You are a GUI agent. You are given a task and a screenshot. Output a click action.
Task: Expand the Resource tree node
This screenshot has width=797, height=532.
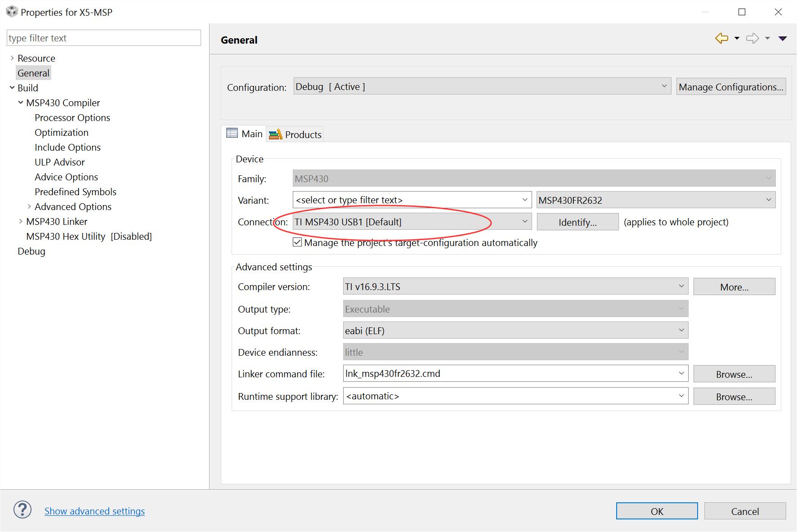(12, 58)
